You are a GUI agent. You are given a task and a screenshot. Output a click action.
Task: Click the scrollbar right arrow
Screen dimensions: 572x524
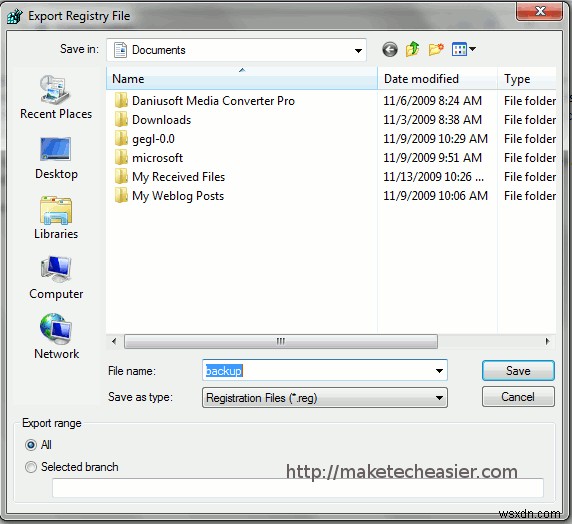[x=547, y=342]
